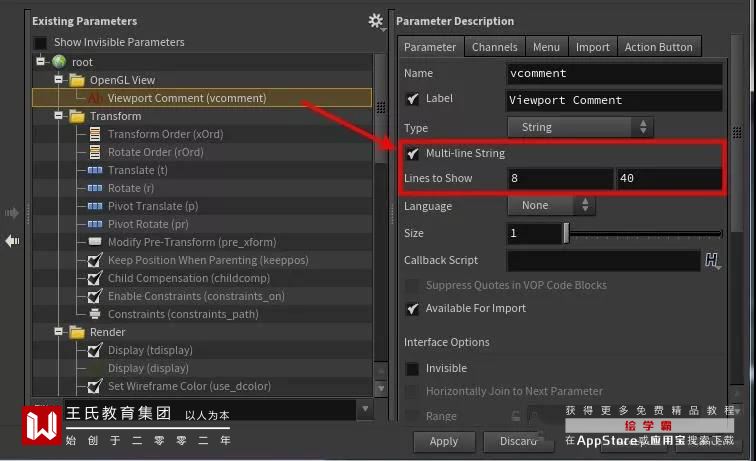Click the root globe icon

click(x=59, y=62)
